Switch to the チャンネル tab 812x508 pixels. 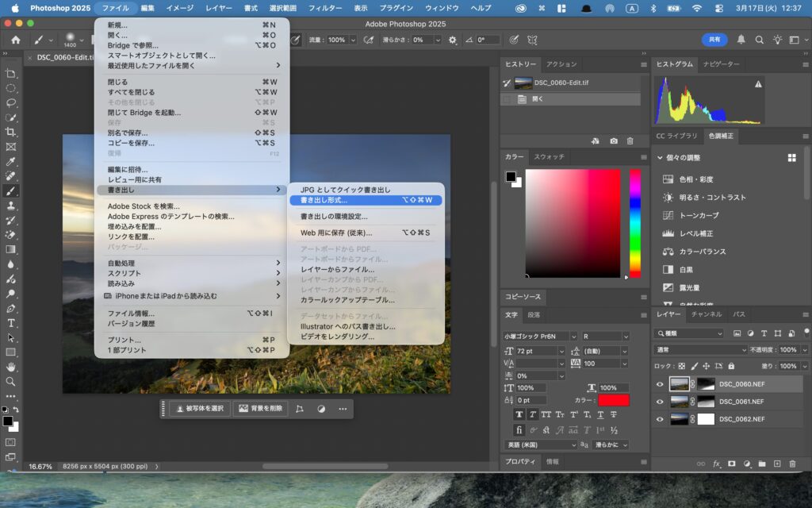706,314
